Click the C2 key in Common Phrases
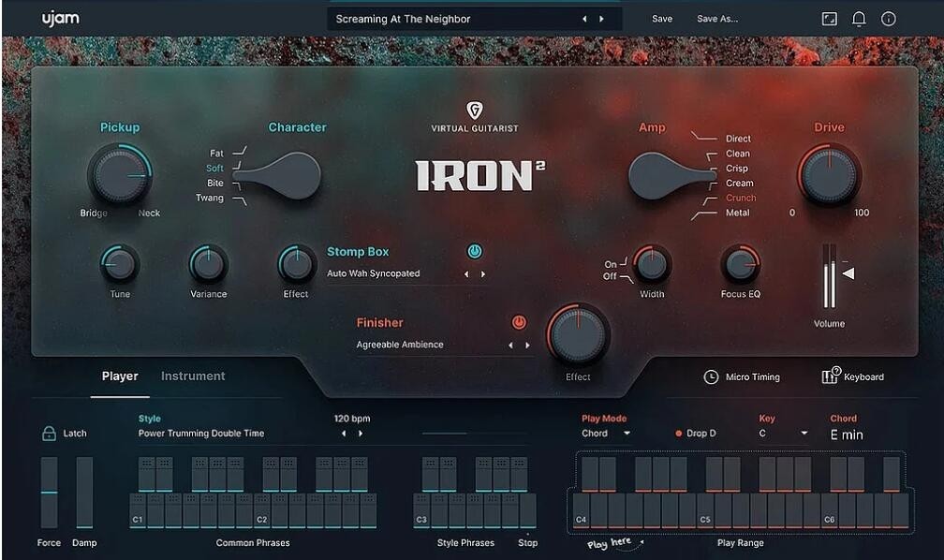Viewport: 944px width, 560px height. click(x=262, y=511)
